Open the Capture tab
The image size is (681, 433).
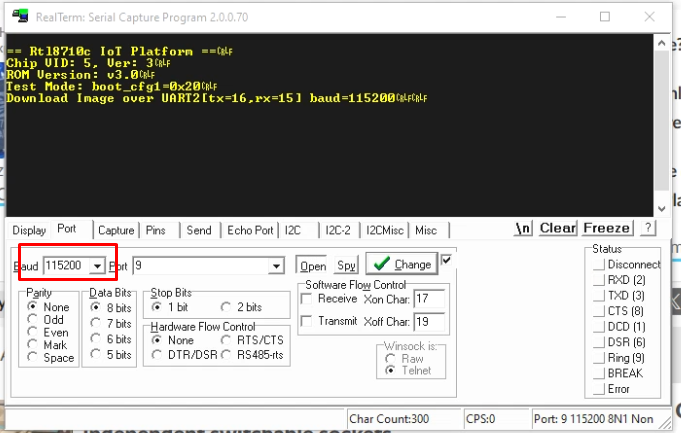116,230
